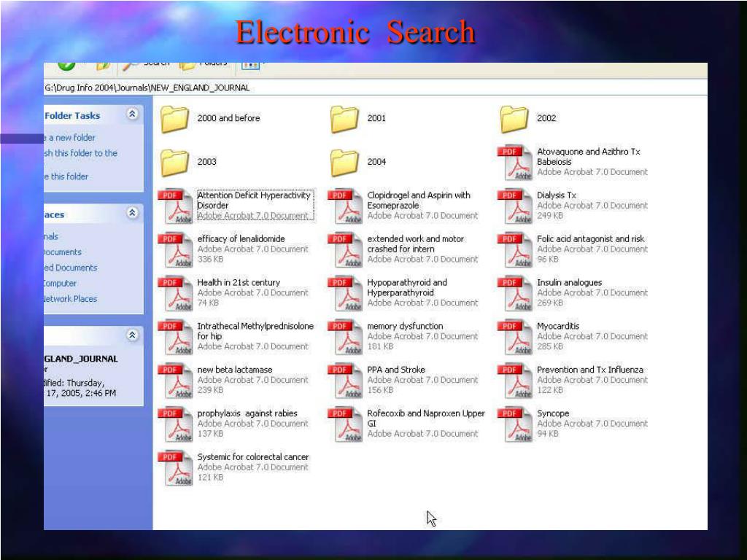Open the 2003 folder icon
The height and width of the screenshot is (560, 747).
pos(175,163)
